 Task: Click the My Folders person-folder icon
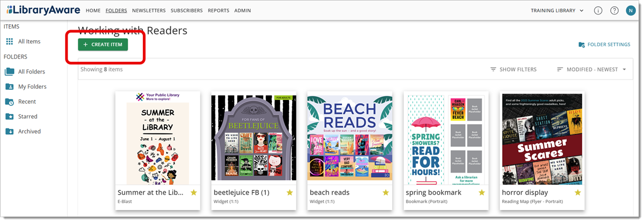(x=10, y=87)
